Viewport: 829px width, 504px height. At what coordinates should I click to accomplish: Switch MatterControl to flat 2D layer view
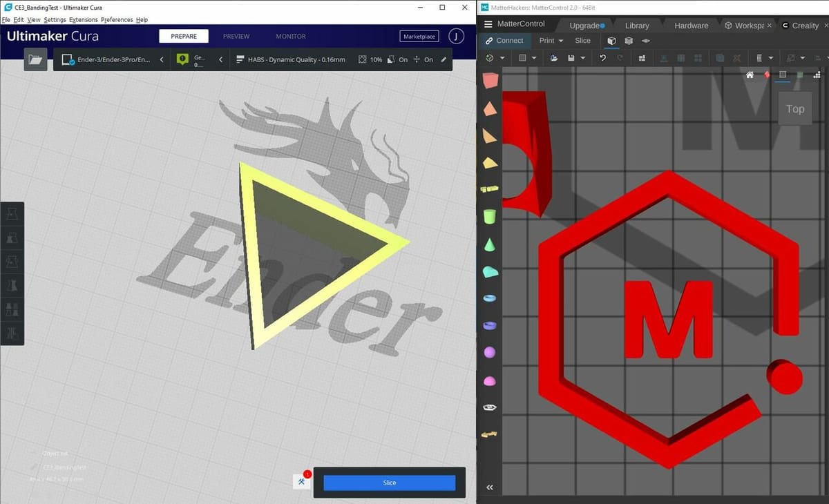pos(646,41)
